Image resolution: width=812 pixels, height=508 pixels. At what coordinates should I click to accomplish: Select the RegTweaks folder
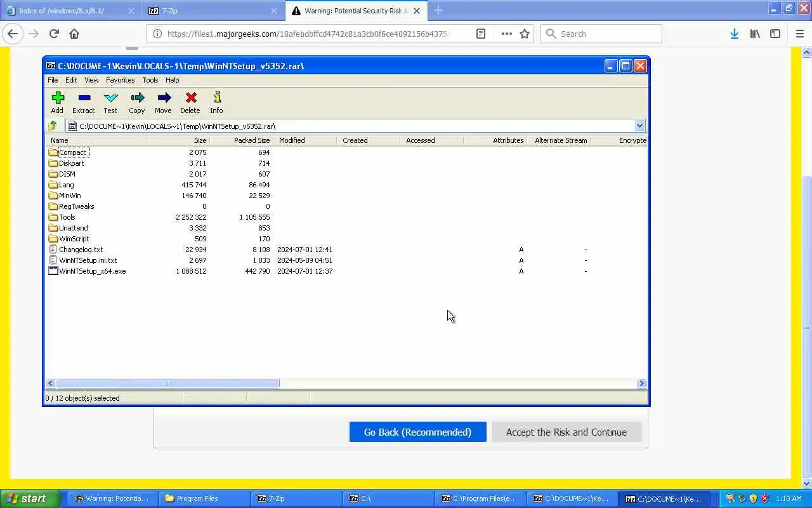(71, 206)
